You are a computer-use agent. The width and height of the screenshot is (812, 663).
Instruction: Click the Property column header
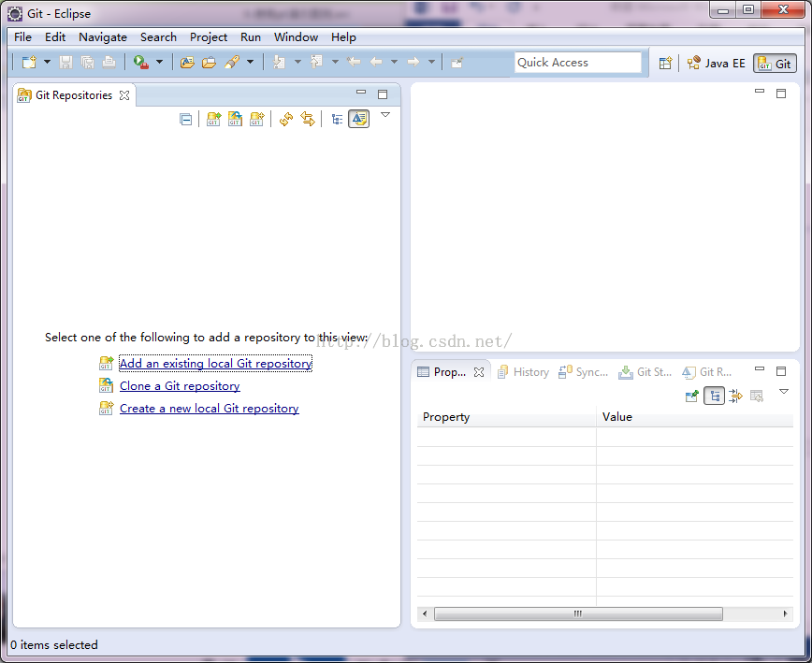[506, 417]
